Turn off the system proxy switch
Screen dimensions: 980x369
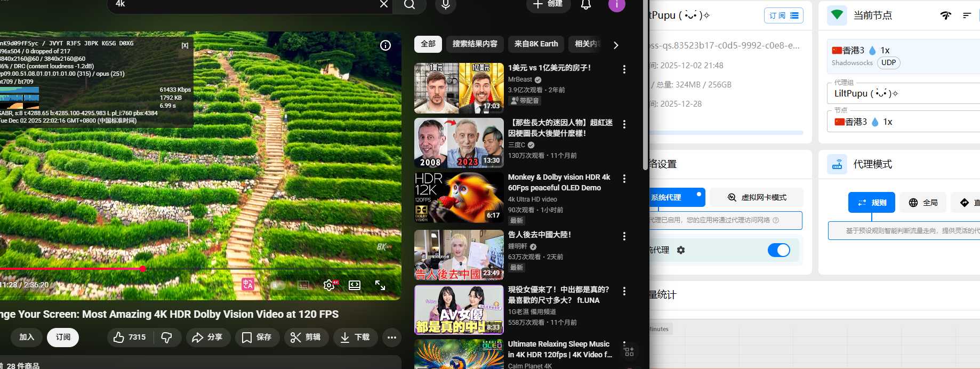tap(778, 250)
